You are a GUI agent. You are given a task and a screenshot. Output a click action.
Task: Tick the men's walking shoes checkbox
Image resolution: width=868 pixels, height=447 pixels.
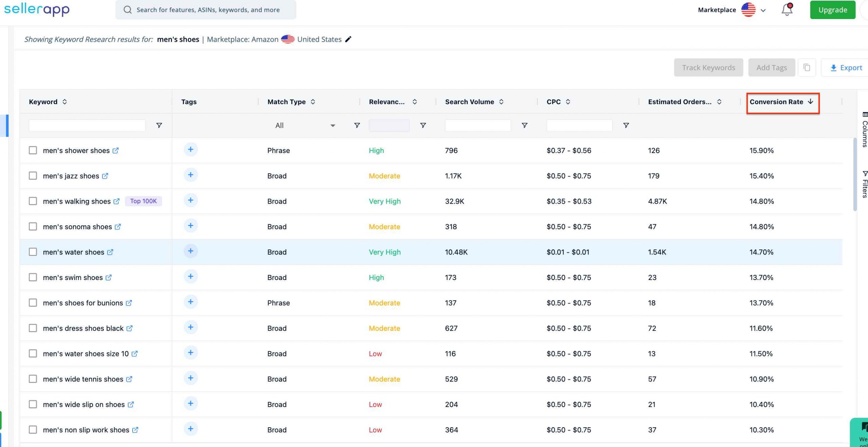pos(33,201)
